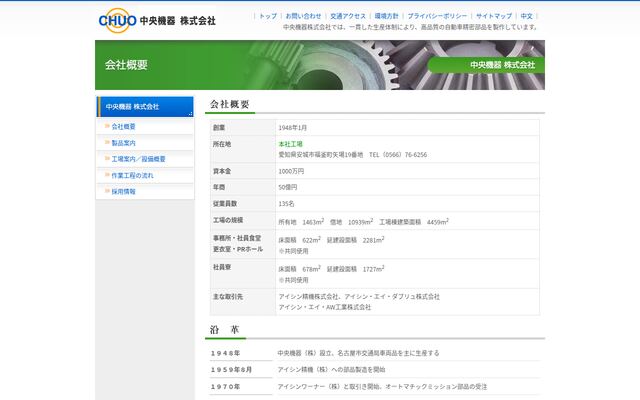Click the 工場の規模 row label

pyautogui.click(x=228, y=220)
